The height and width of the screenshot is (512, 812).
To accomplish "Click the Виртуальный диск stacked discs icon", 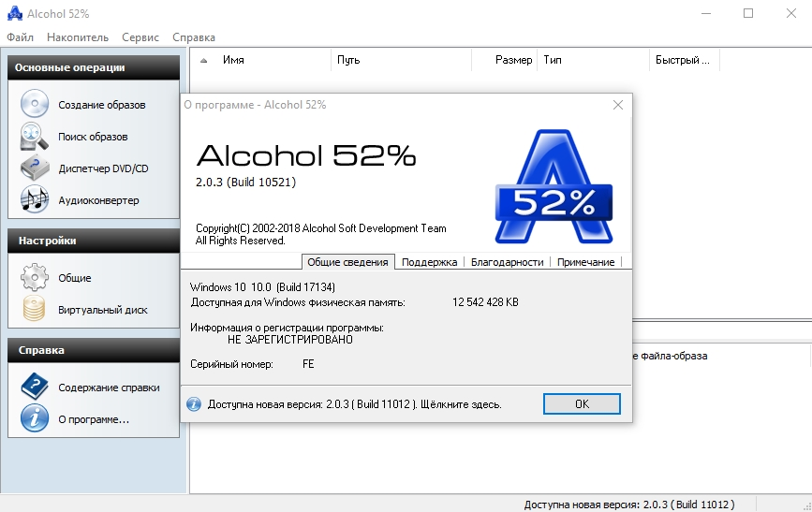I will click(x=34, y=309).
